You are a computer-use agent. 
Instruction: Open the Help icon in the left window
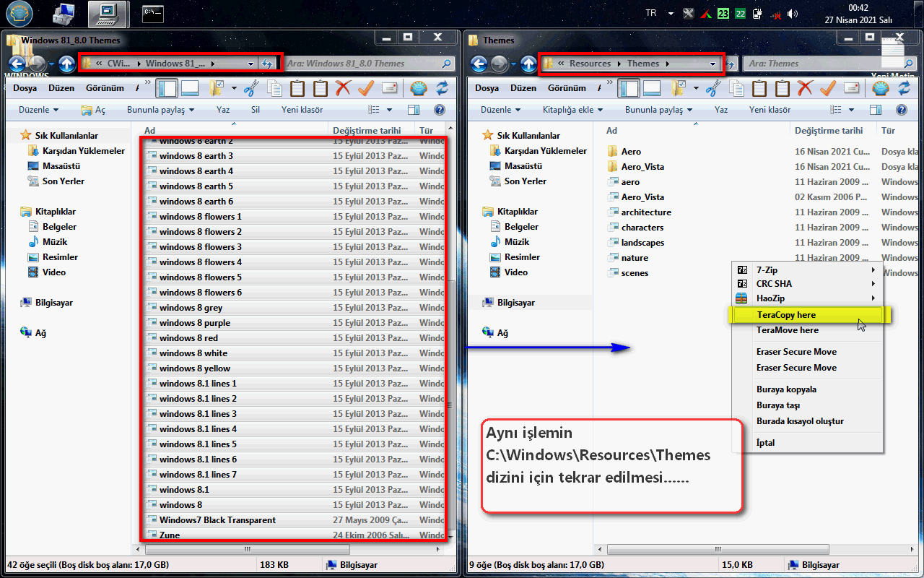439,110
